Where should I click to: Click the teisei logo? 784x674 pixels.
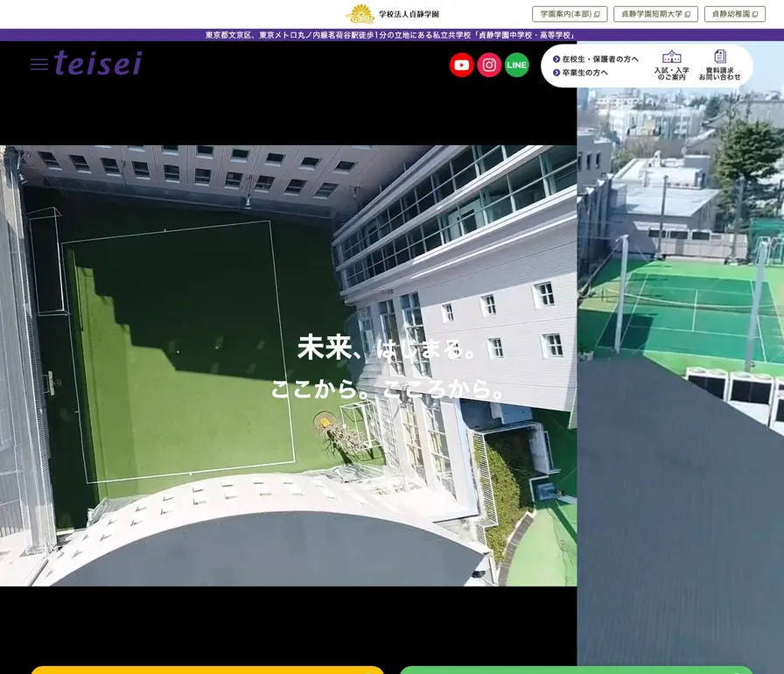pos(98,63)
